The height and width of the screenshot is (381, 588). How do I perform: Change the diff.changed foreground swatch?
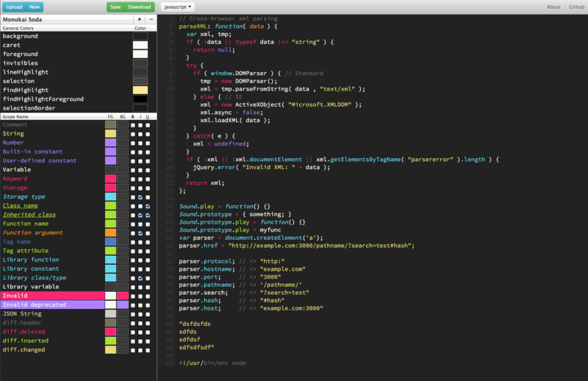(111, 350)
